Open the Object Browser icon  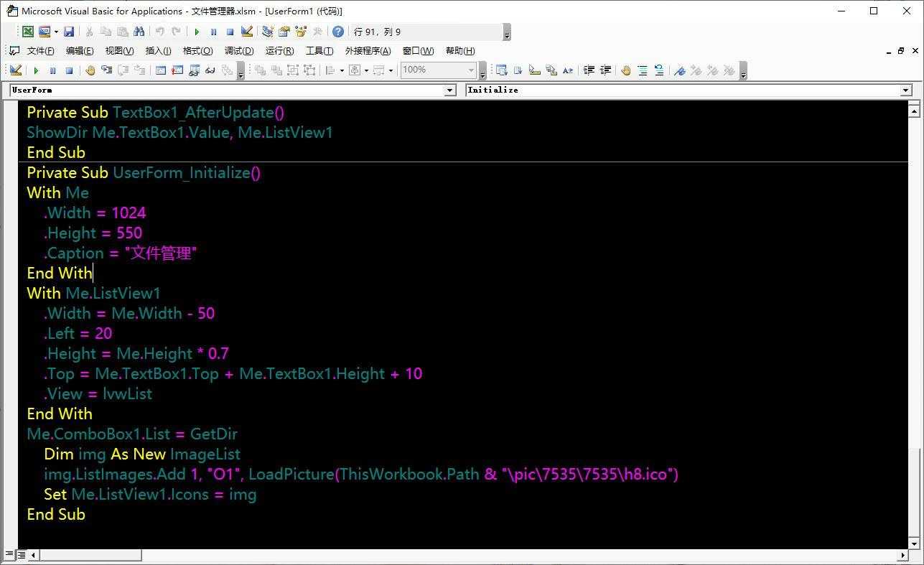tap(301, 32)
